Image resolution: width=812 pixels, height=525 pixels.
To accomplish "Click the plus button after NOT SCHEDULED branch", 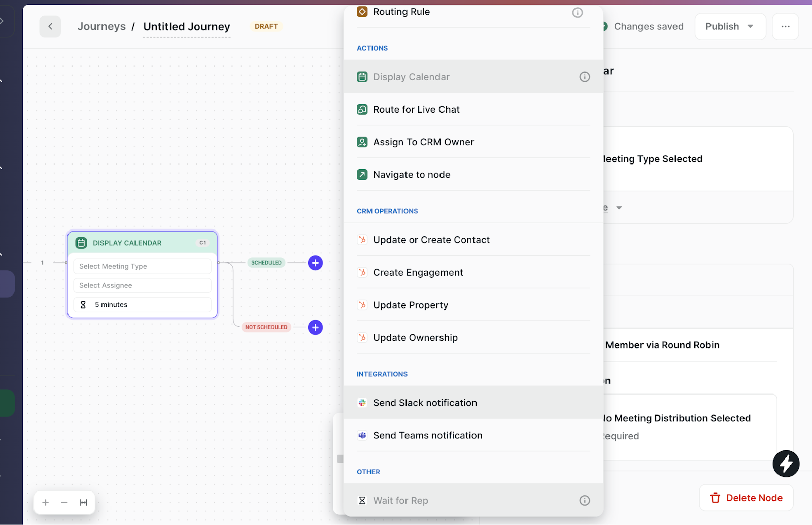I will 315,327.
